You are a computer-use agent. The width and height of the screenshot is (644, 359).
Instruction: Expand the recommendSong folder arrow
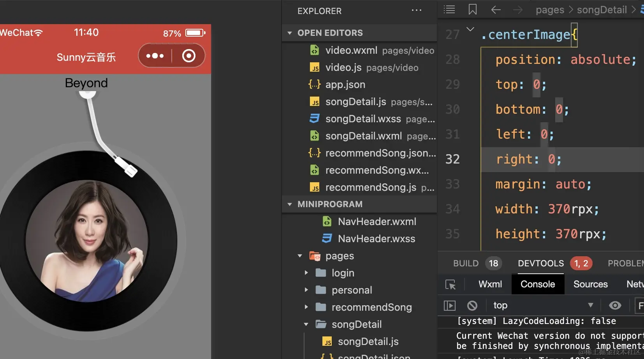(306, 307)
